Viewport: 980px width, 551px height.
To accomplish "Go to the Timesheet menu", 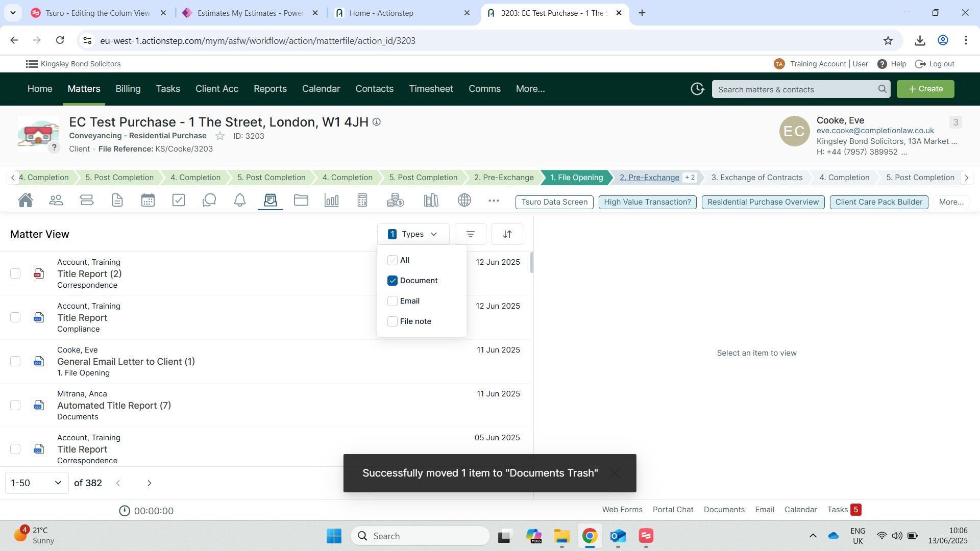I will [431, 89].
